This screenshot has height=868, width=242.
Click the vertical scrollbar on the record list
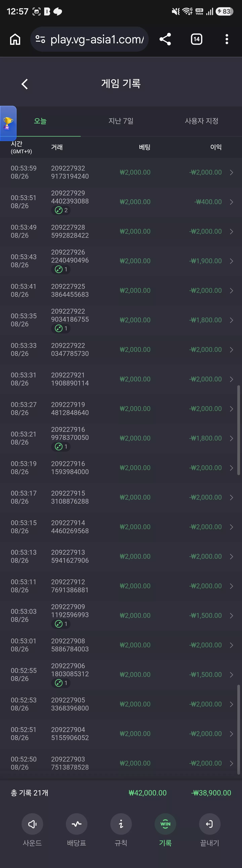[239, 430]
